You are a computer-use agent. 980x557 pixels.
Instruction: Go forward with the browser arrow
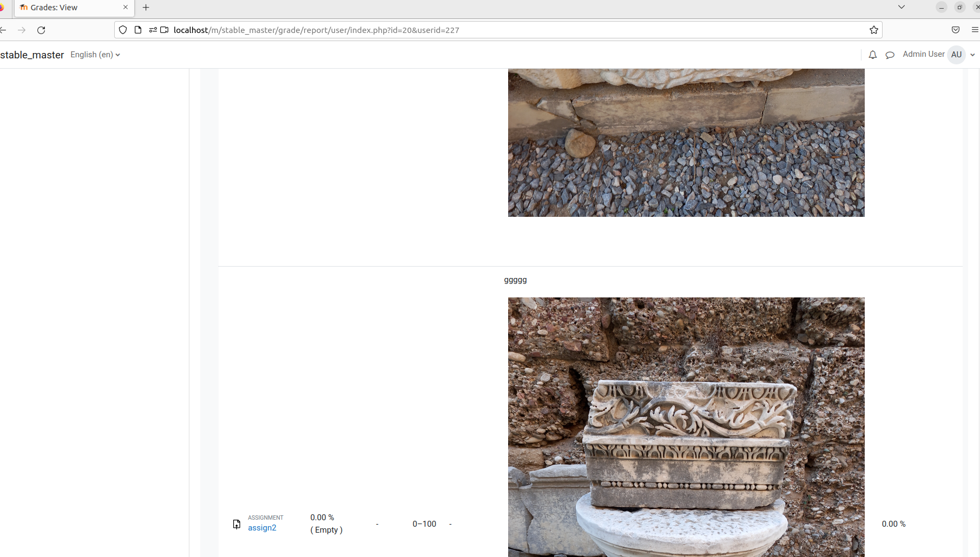(x=22, y=30)
